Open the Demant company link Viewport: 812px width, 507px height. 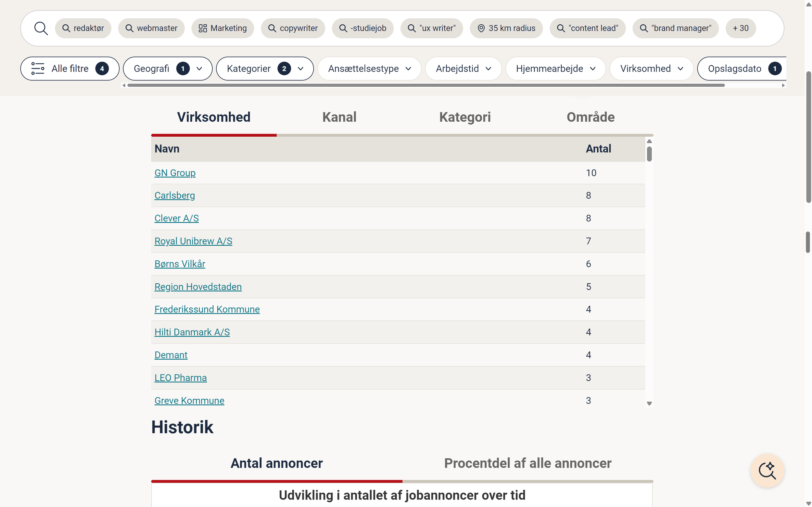click(171, 355)
